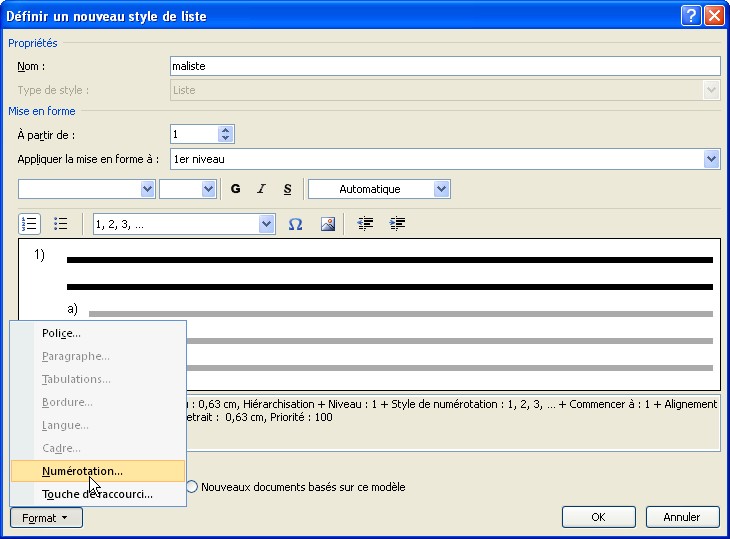This screenshot has height=539, width=730.
Task: Click the increase indent icon
Action: (397, 225)
